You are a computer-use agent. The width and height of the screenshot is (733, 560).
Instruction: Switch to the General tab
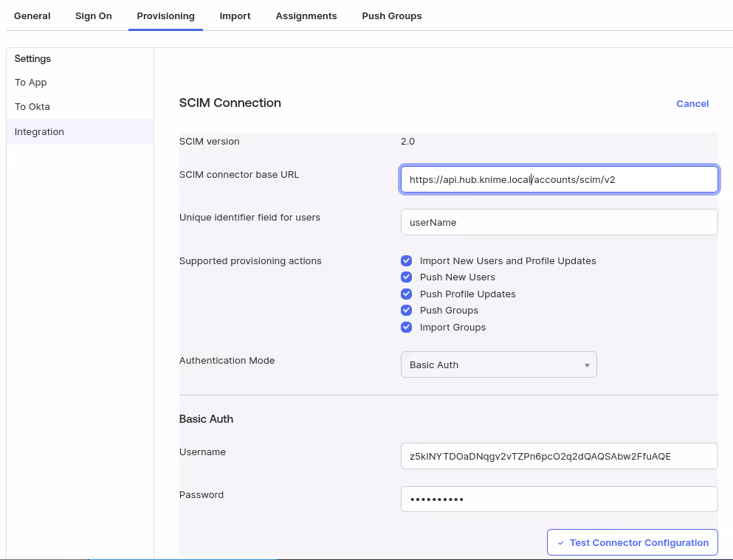pos(32,15)
